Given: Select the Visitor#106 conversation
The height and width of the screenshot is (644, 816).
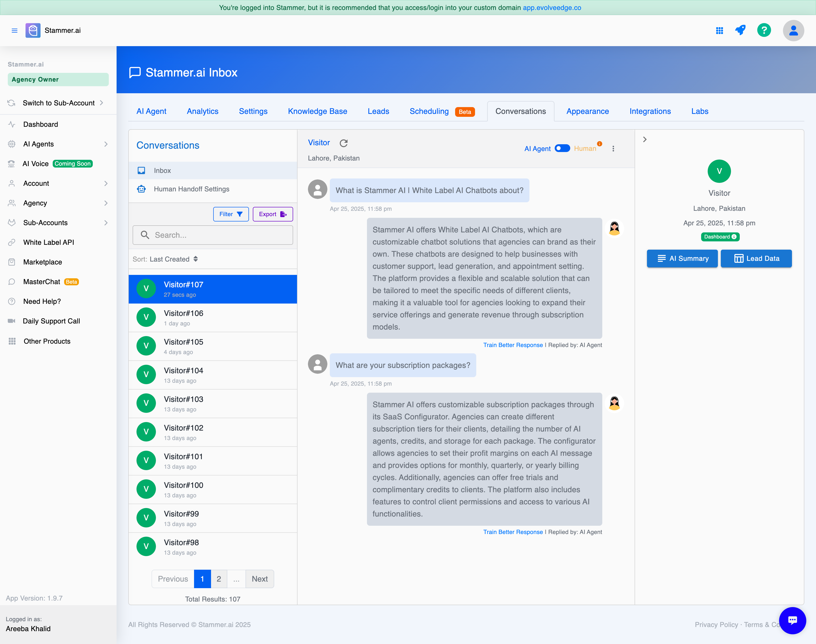Looking at the screenshot, I should pyautogui.click(x=213, y=317).
